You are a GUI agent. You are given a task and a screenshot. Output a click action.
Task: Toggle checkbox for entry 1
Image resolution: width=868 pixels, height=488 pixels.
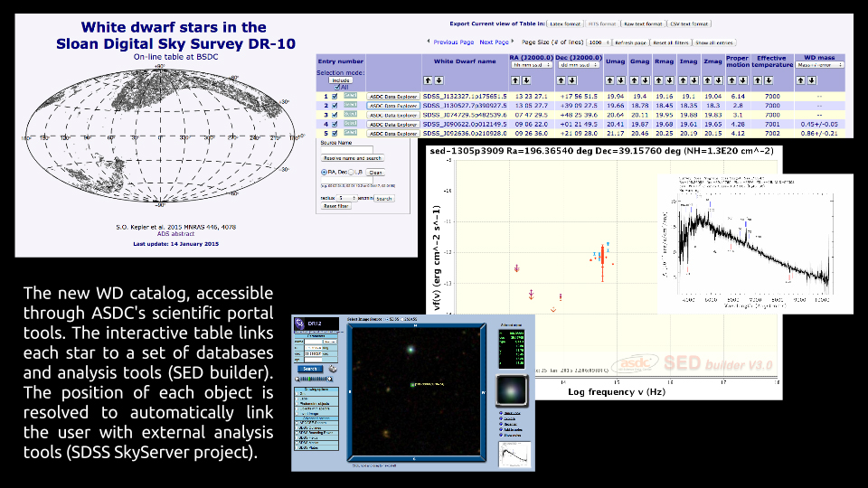(335, 97)
